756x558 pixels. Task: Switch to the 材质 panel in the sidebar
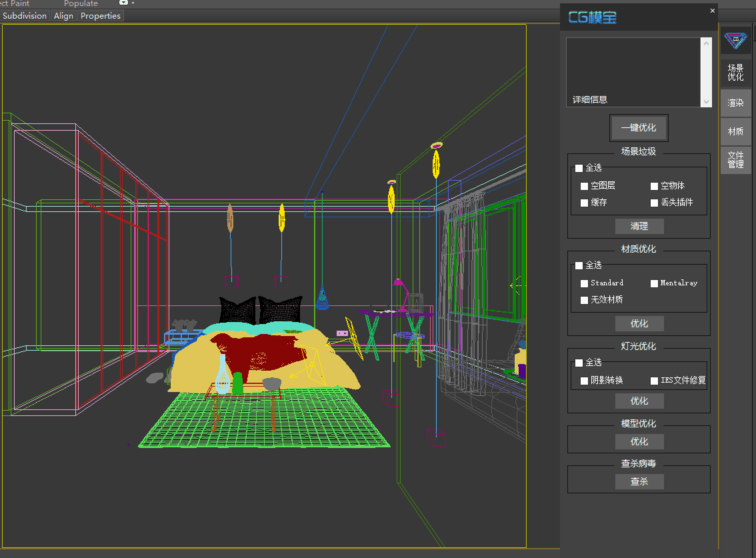click(735, 131)
